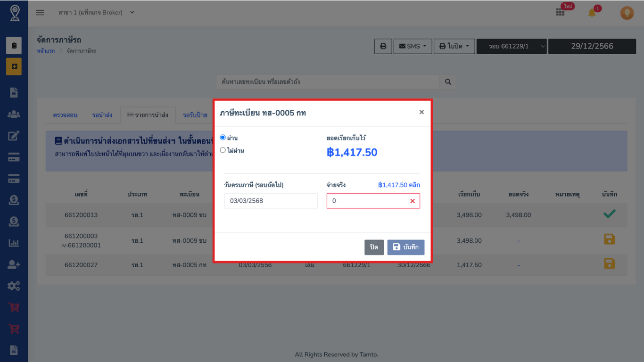Click the ค้นหาเลขทะเบียน search box

point(328,82)
